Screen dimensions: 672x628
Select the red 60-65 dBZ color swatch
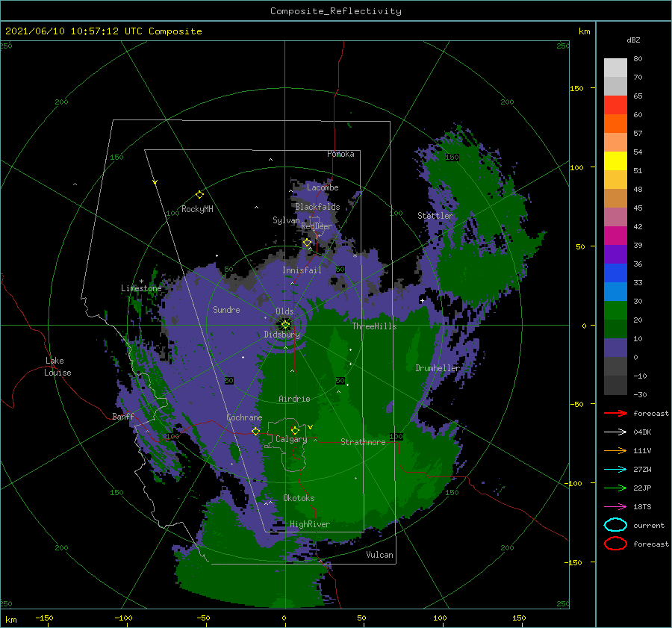click(615, 105)
